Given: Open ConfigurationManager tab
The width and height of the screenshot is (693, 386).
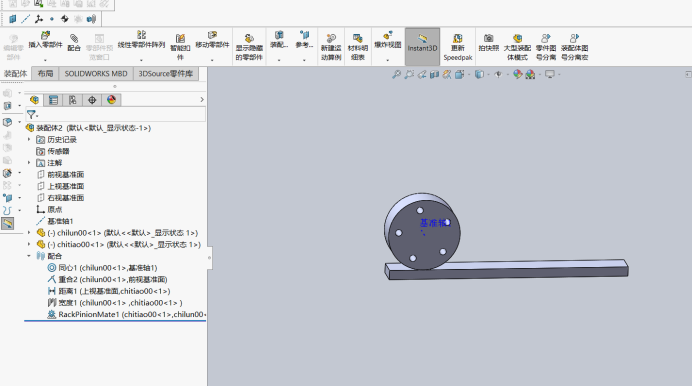Looking at the screenshot, I should pyautogui.click(x=72, y=100).
